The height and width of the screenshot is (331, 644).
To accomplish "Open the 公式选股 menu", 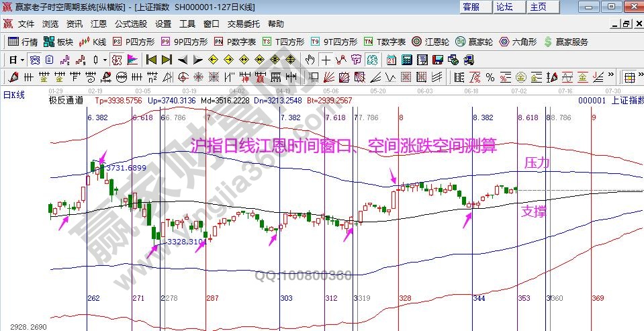I will 130,23.
